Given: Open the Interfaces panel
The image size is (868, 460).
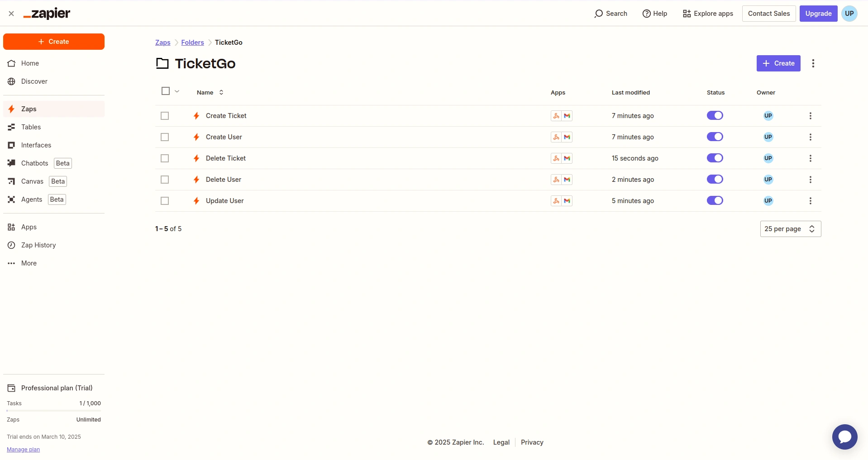Looking at the screenshot, I should tap(36, 145).
